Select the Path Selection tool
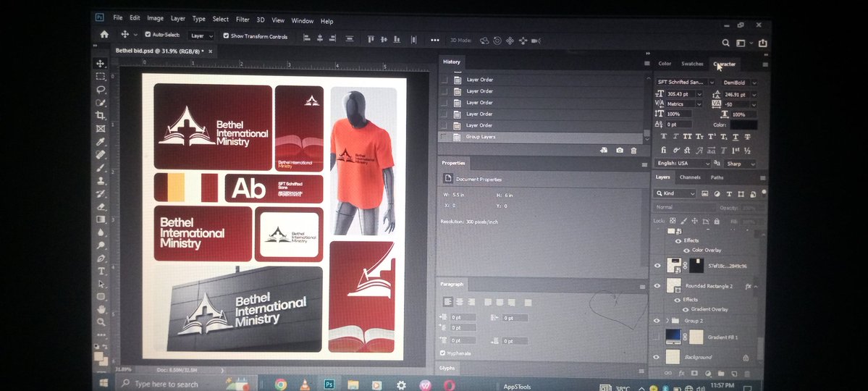This screenshot has width=868, height=391. pyautogui.click(x=101, y=284)
